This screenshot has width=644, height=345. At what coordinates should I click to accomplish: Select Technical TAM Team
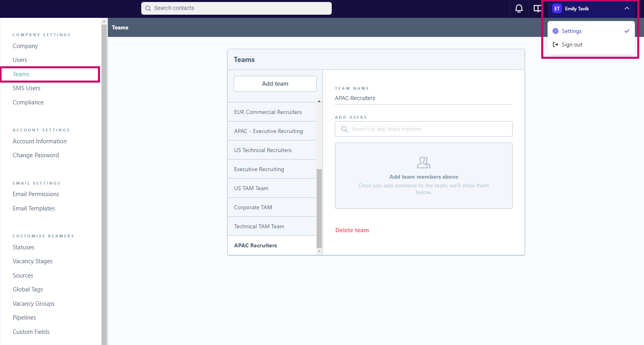pyautogui.click(x=272, y=226)
